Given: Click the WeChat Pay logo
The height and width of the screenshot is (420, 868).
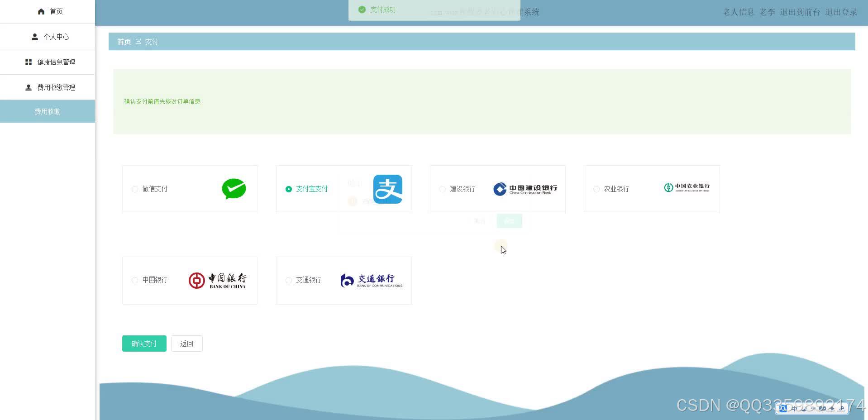Looking at the screenshot, I should [234, 189].
